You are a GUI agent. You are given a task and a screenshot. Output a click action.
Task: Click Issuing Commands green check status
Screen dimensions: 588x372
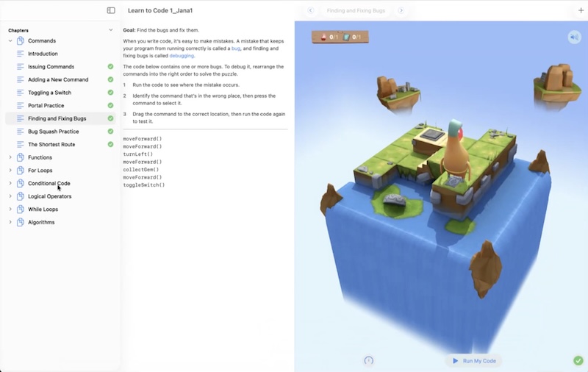(x=110, y=66)
